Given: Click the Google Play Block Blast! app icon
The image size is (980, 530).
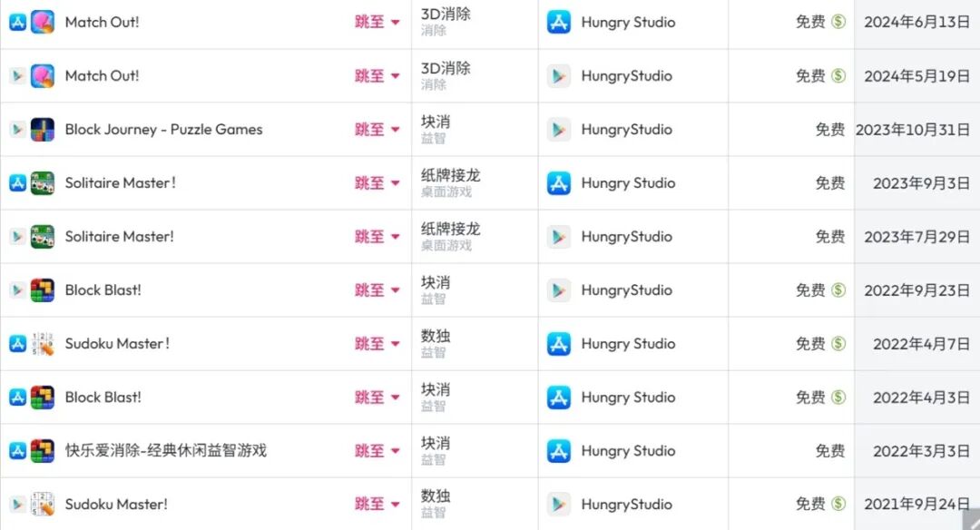Looking at the screenshot, I should click(43, 290).
